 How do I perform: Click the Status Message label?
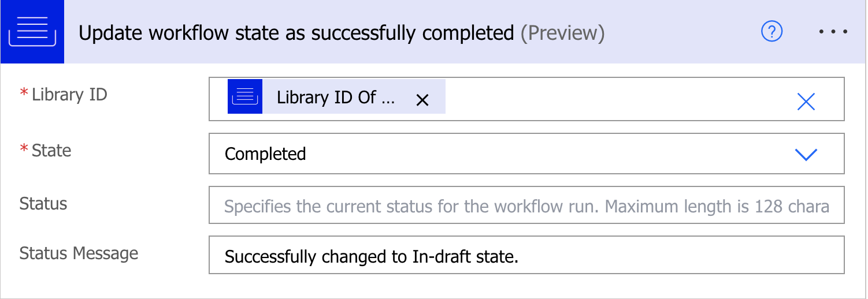click(79, 253)
